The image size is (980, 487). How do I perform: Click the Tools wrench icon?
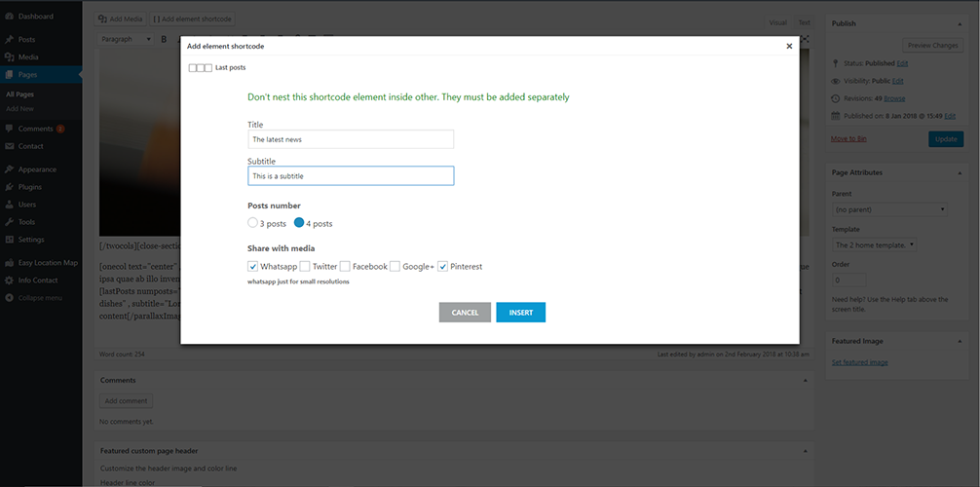tap(9, 222)
